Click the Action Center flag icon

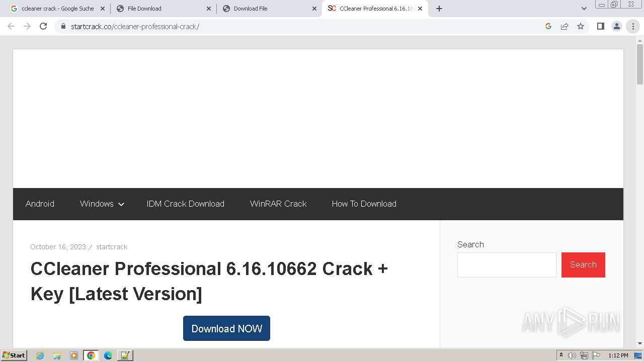click(596, 355)
